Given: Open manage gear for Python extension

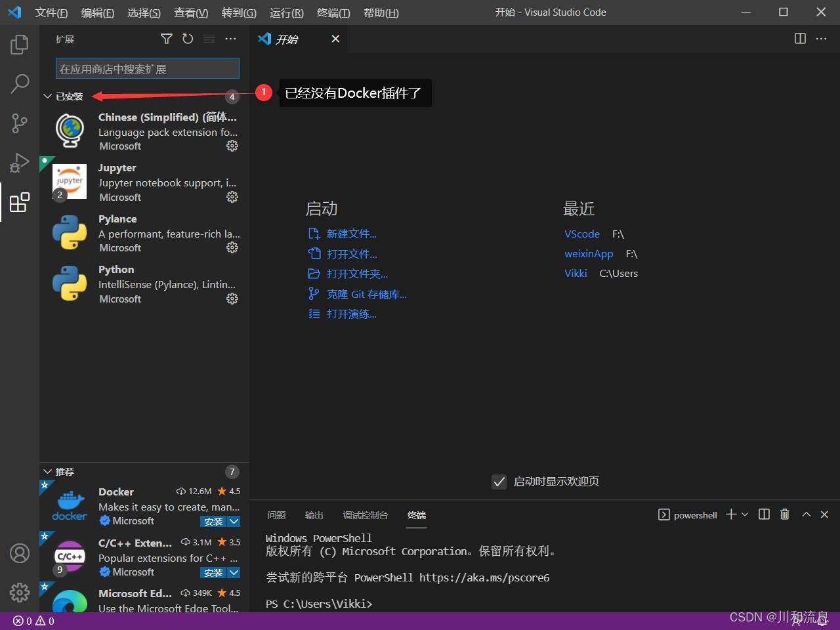Looking at the screenshot, I should click(x=232, y=299).
